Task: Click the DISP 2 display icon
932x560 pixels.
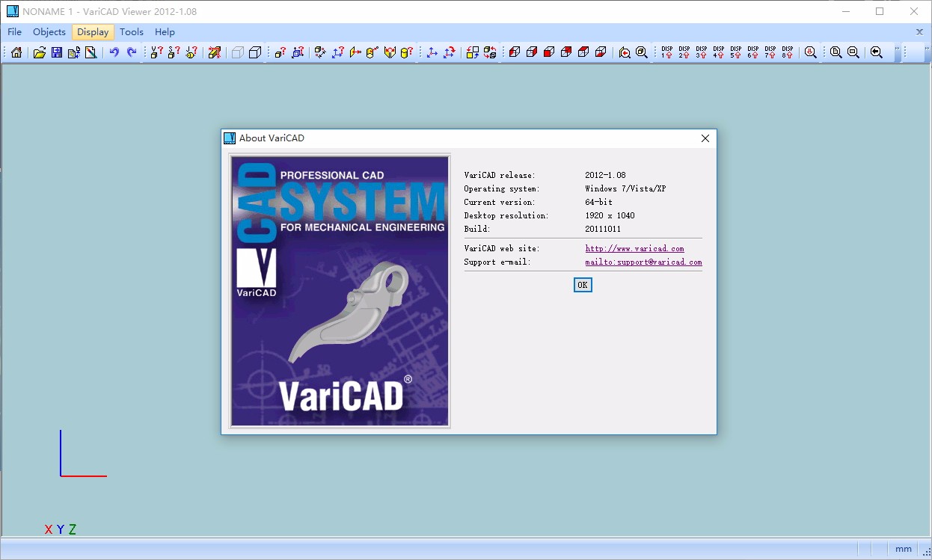Action: [684, 52]
